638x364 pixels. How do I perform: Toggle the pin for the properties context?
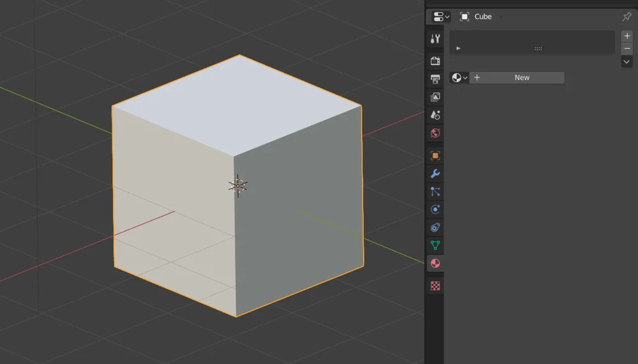627,17
